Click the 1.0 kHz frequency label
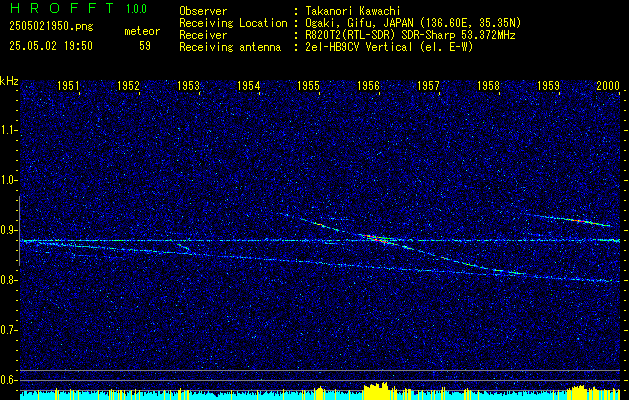Image resolution: width=629 pixels, height=400 pixels. (8, 180)
